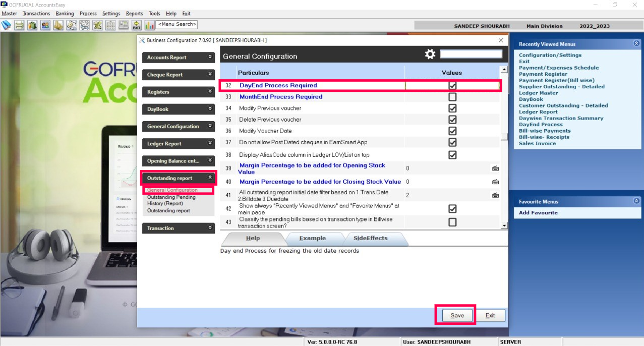Open the Banking menu

[x=65, y=14]
